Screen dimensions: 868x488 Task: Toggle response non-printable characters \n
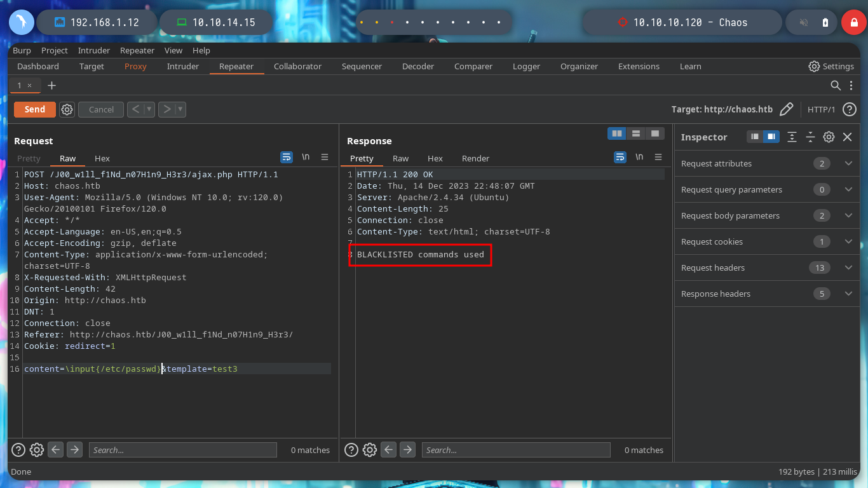click(x=639, y=157)
